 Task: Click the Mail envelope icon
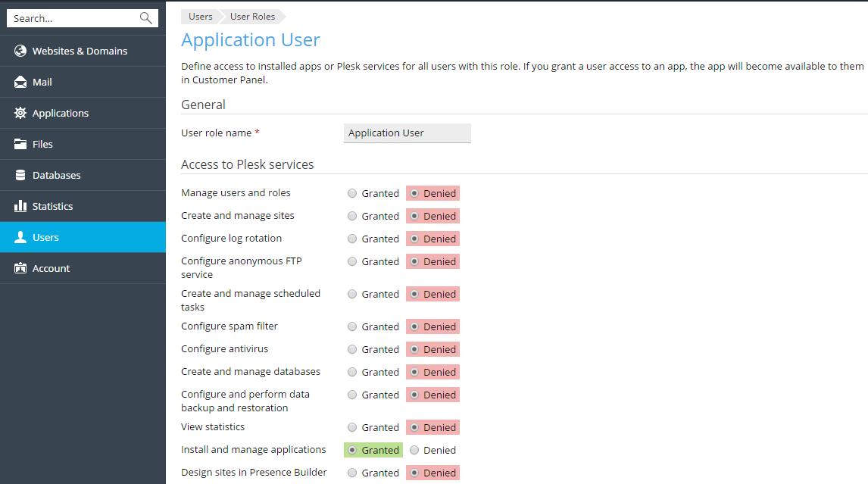click(20, 82)
